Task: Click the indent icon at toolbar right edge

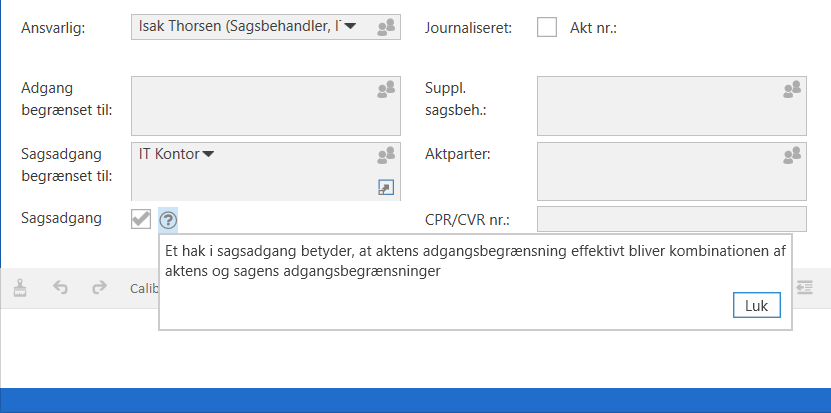Action: pyautogui.click(x=805, y=288)
